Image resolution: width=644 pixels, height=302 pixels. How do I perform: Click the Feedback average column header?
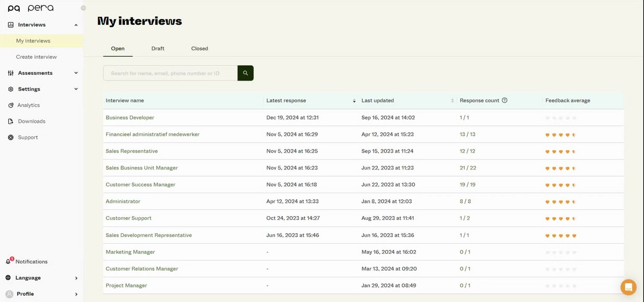(568, 101)
